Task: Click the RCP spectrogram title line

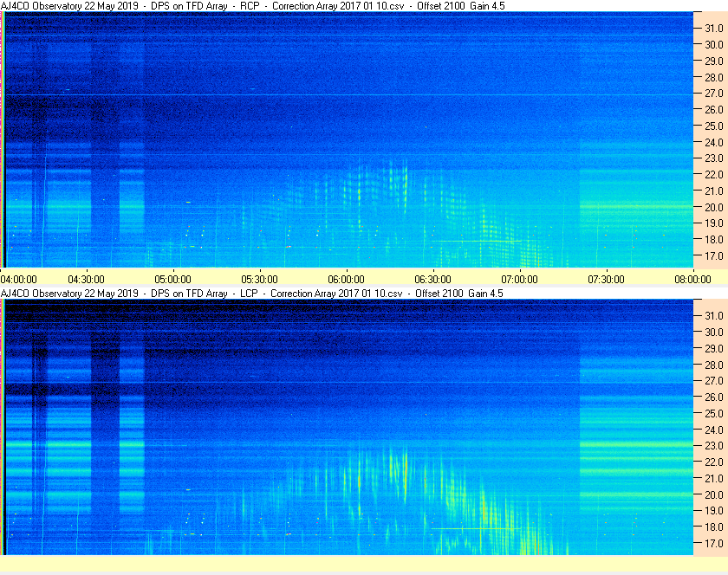Action: 252,6
